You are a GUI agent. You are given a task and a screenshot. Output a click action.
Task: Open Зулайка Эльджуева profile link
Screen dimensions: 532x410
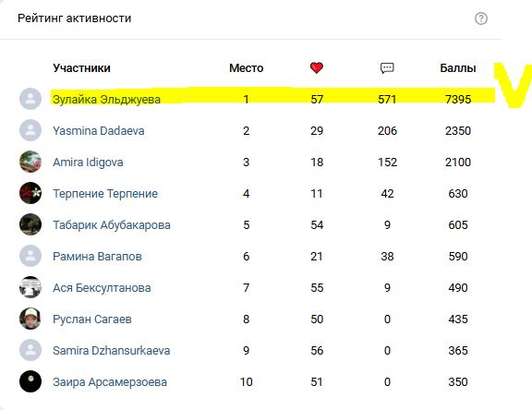pos(106,100)
